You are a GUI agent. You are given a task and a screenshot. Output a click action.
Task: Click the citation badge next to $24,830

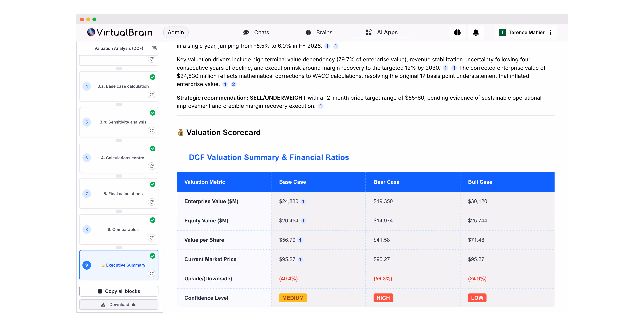click(x=303, y=202)
